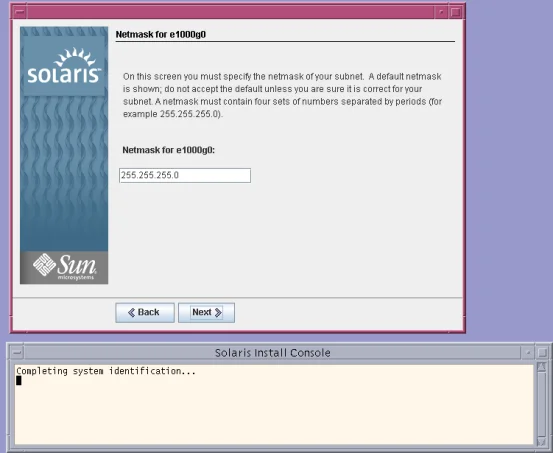This screenshot has height=454, width=553.
Task: Maximize the installer wizard window
Action: (x=456, y=12)
